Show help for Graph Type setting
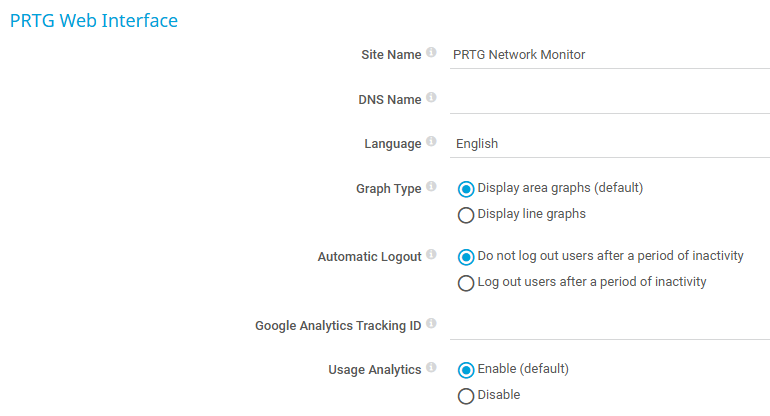 (431, 187)
